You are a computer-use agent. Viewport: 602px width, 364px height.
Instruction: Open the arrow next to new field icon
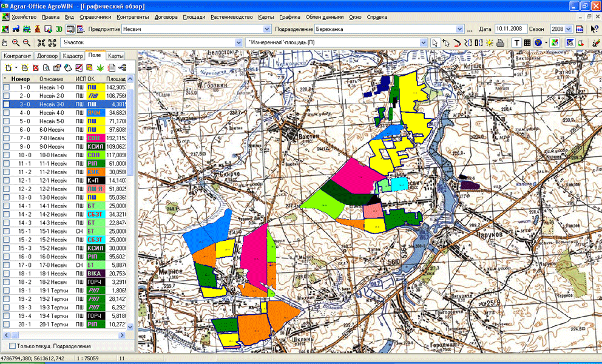coord(16,68)
